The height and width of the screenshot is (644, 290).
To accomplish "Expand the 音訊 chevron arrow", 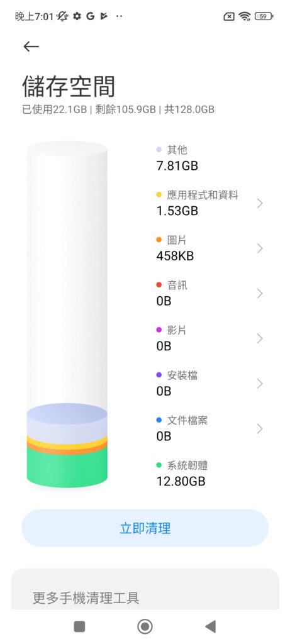I will pos(260,293).
